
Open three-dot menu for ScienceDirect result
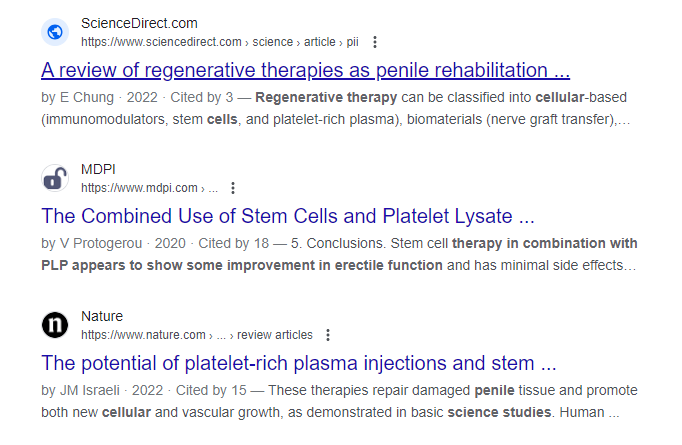(x=375, y=42)
